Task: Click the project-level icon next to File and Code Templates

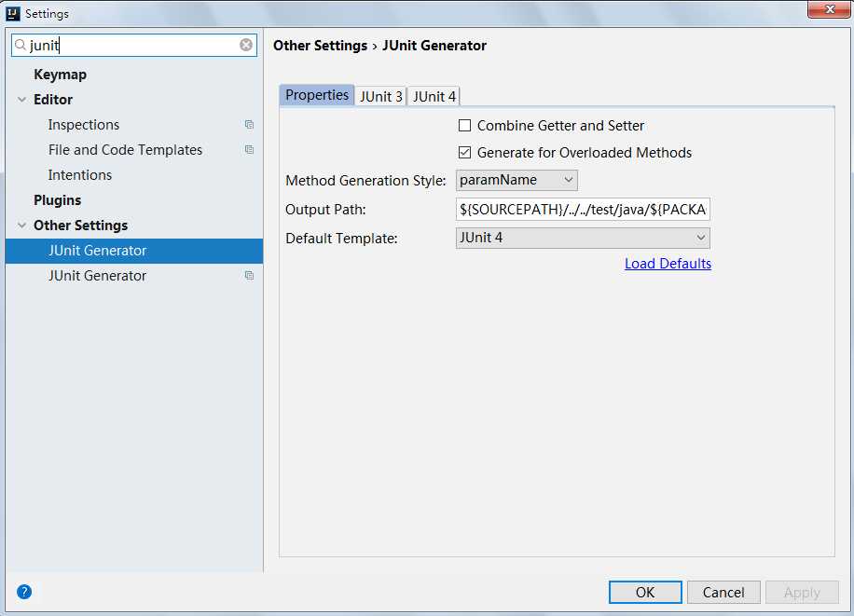Action: (x=250, y=150)
